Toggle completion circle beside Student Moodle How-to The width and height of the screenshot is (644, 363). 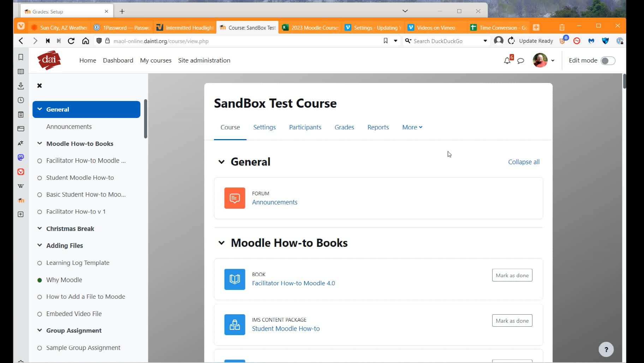39,178
